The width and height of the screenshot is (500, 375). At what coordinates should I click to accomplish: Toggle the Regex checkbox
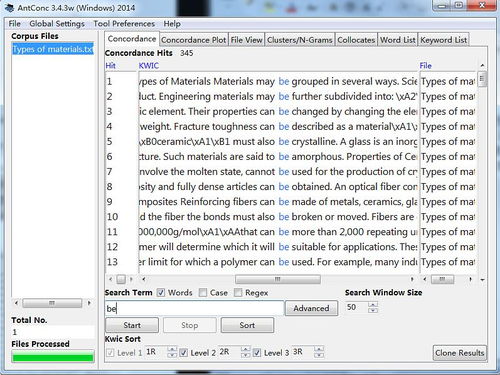pos(238,293)
